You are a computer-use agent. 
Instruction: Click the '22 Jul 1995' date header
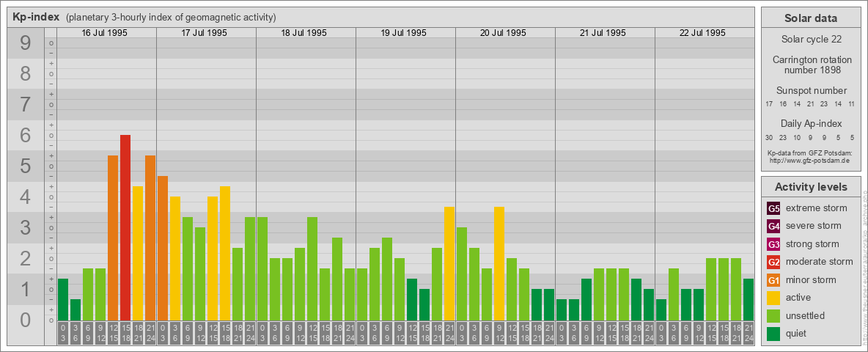coord(702,33)
